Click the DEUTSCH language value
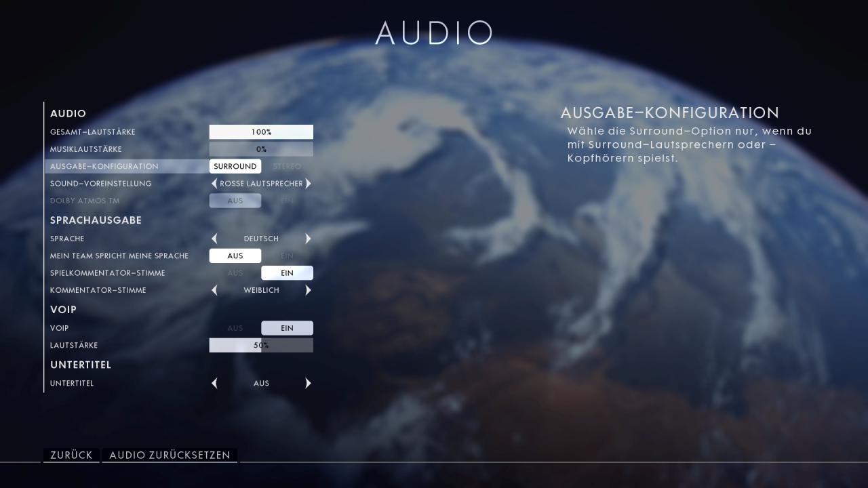The width and height of the screenshot is (868, 488). (x=261, y=239)
